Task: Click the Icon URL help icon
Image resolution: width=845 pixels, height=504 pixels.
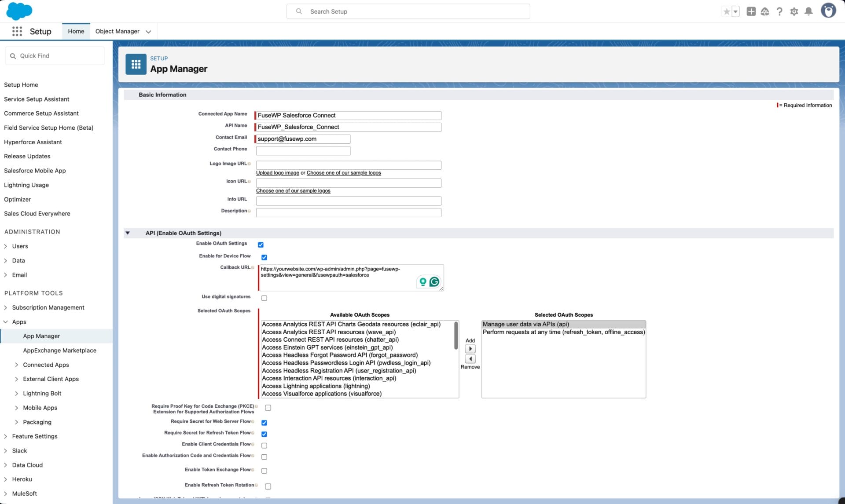Action: click(249, 181)
